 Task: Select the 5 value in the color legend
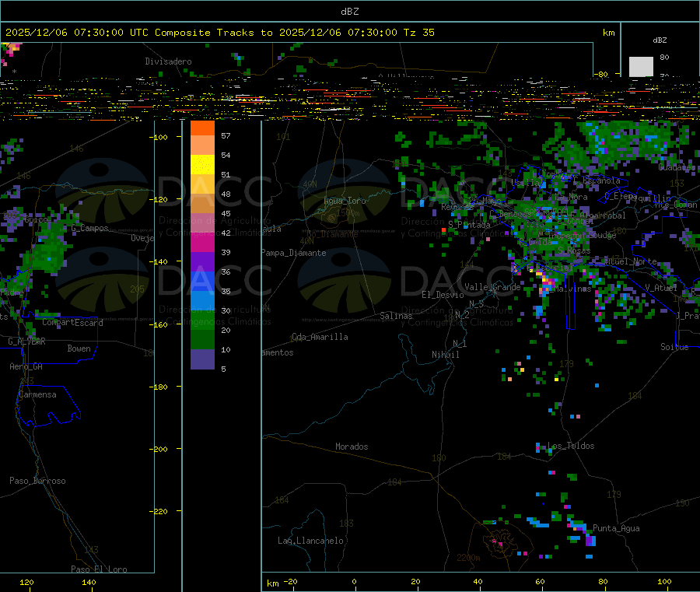pos(223,370)
